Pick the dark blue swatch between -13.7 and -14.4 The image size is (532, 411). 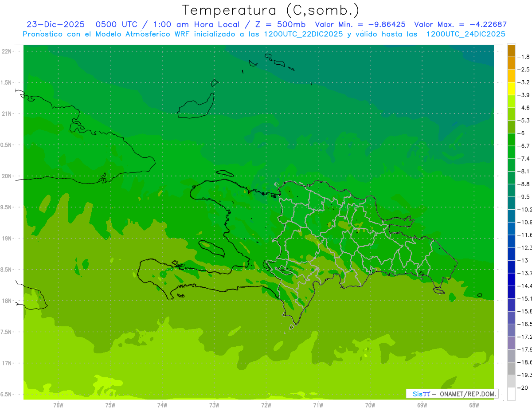511,279
